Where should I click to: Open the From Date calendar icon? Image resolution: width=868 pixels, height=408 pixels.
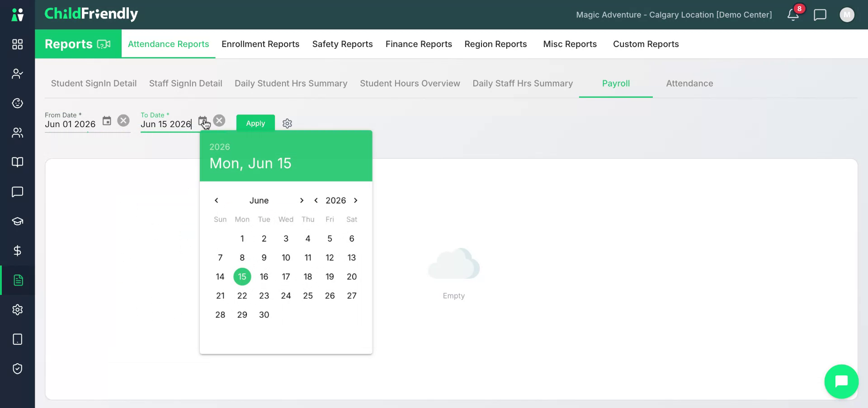pos(107,121)
